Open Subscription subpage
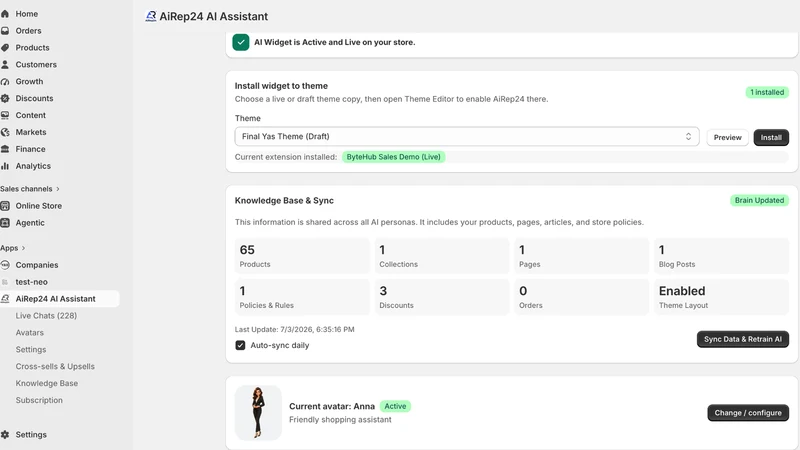800x450 pixels. coord(39,400)
